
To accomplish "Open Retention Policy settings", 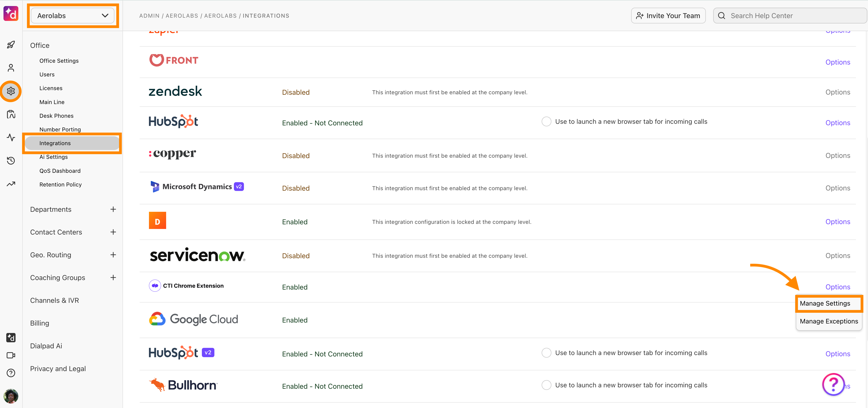I will pyautogui.click(x=61, y=184).
